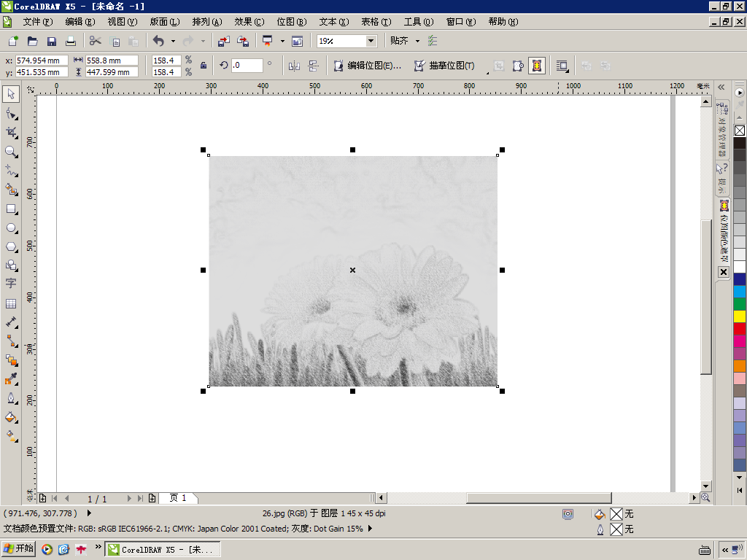Image resolution: width=747 pixels, height=560 pixels.
Task: Toggle the Bitmap Color Mask button
Action: point(536,66)
